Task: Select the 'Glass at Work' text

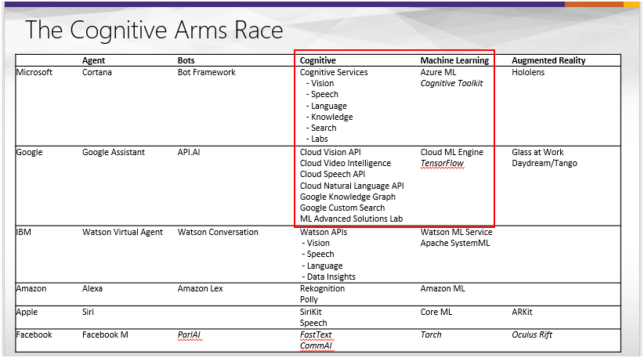Action: click(537, 152)
